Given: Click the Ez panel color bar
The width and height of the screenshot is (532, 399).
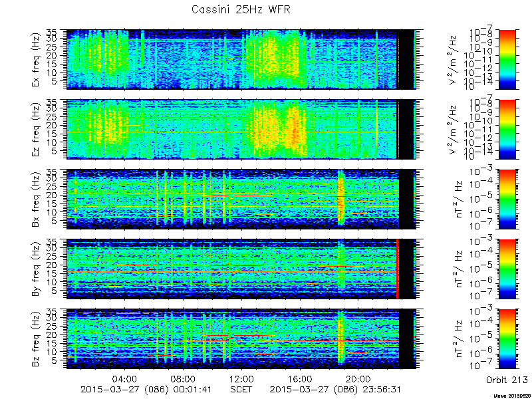Looking at the screenshot, I should click(x=507, y=129).
